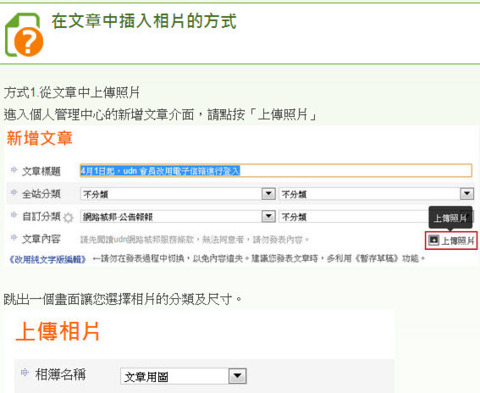Click the 文章內容 label
Viewport: 480px width, 393px height.
point(41,239)
